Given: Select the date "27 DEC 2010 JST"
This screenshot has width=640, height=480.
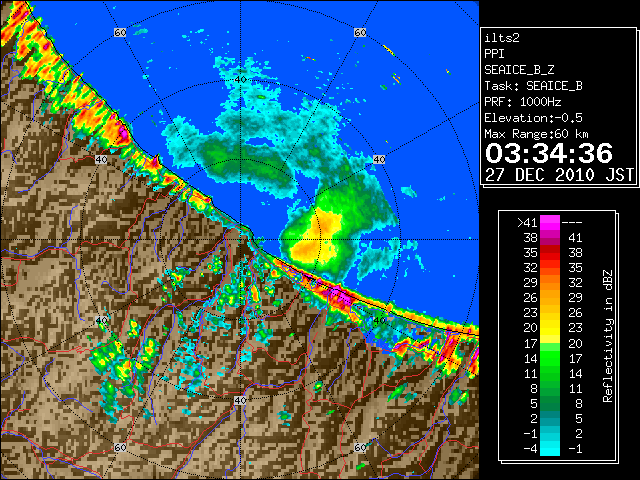Looking at the screenshot, I should tap(559, 175).
